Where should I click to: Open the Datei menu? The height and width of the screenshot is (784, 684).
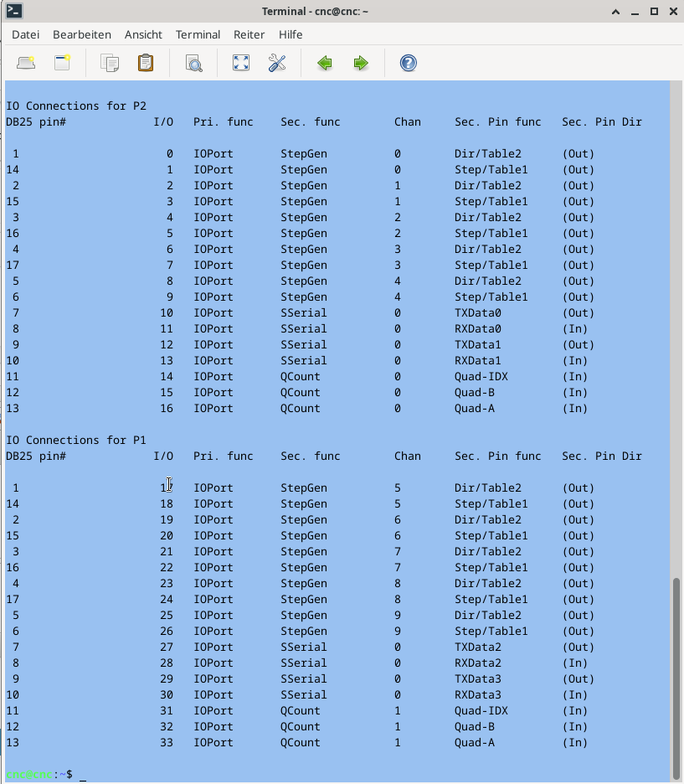click(x=25, y=34)
